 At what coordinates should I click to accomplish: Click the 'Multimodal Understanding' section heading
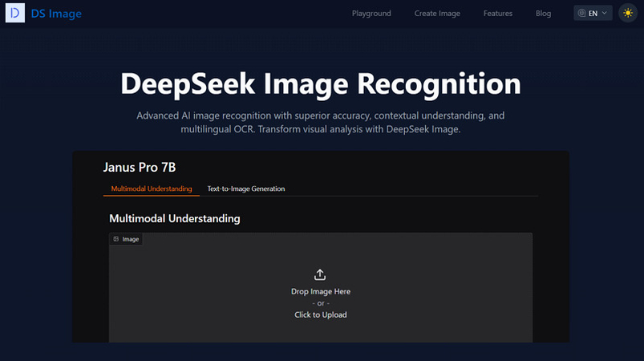point(175,218)
